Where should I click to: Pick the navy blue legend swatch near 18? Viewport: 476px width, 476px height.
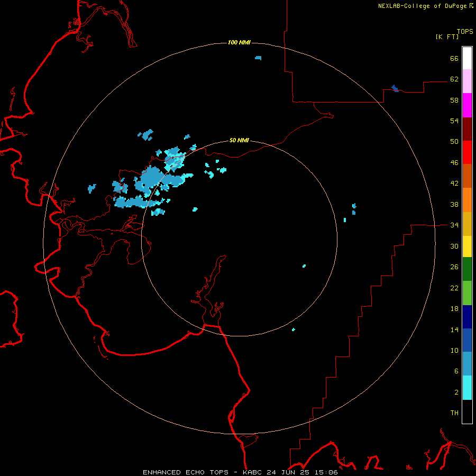click(x=467, y=317)
